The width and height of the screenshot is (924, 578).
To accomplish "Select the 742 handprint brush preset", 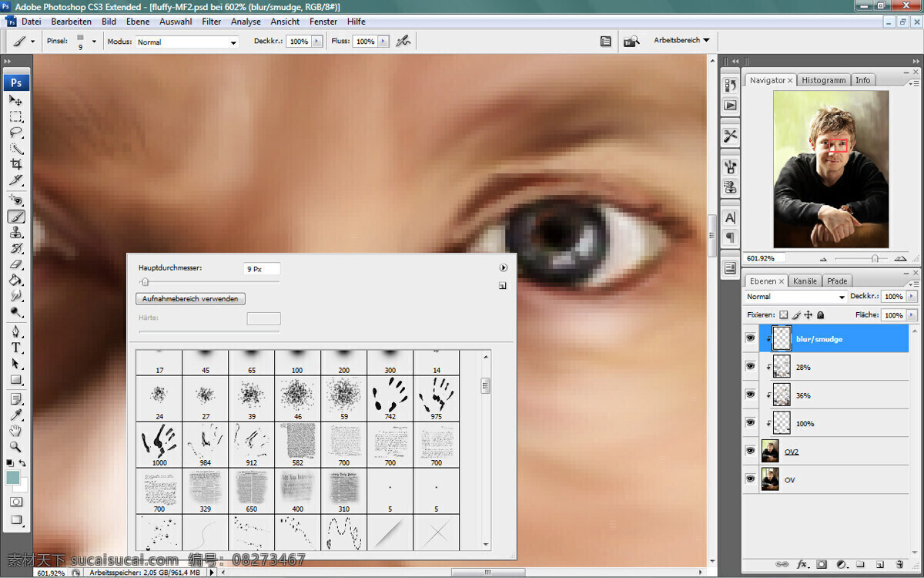I will 390,398.
